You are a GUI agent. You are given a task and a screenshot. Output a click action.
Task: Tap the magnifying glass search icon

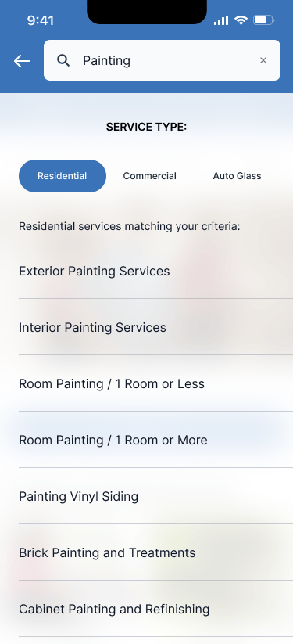tap(63, 60)
